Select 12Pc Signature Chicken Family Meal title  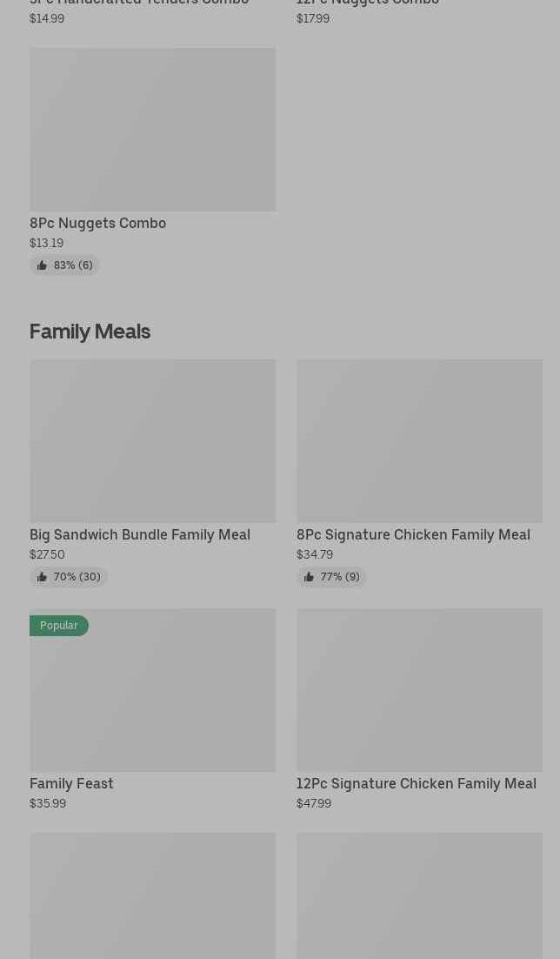(416, 784)
